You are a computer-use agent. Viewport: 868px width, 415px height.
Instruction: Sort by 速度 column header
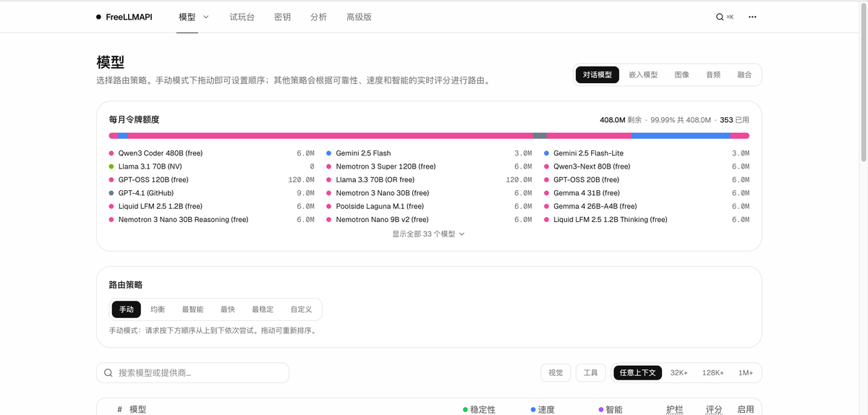(x=542, y=409)
